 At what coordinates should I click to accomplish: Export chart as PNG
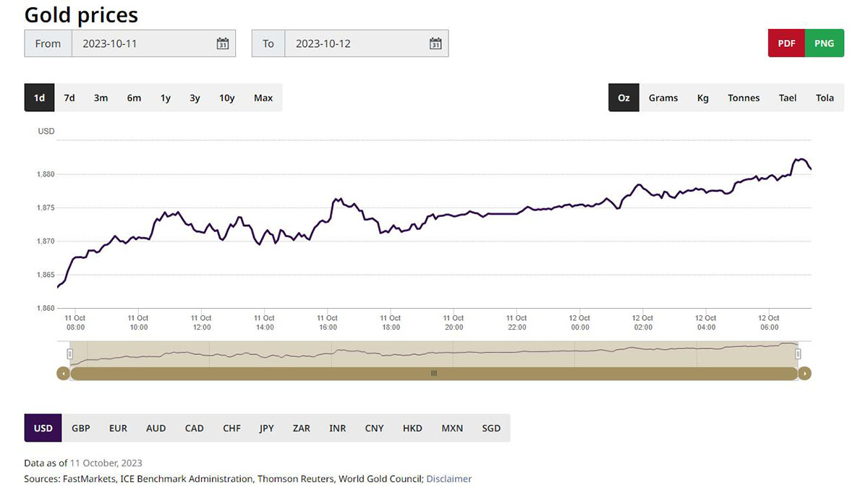click(824, 43)
